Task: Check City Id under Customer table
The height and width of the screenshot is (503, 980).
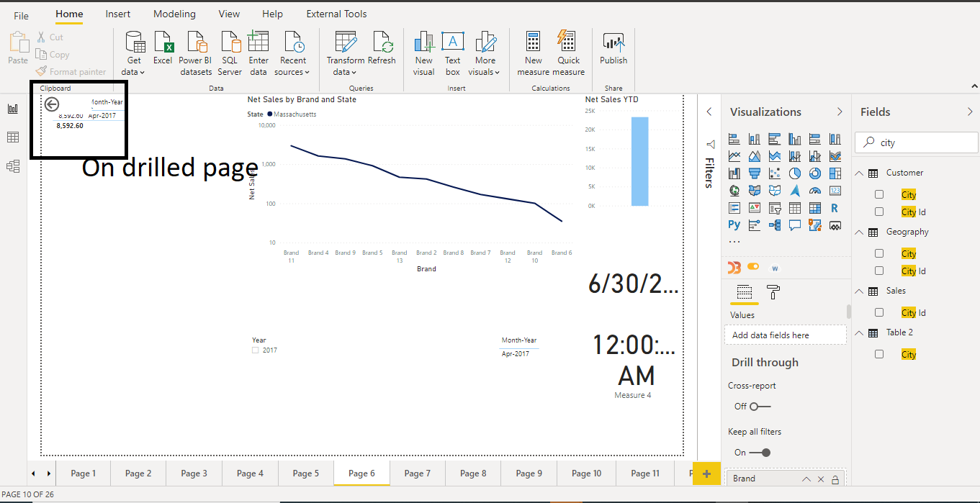Action: 879,212
